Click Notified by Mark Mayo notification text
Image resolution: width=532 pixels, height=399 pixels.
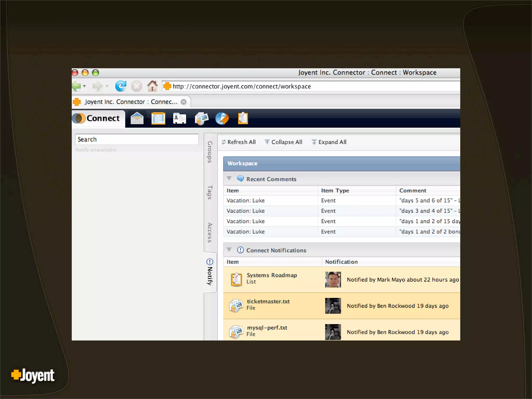pyautogui.click(x=403, y=280)
